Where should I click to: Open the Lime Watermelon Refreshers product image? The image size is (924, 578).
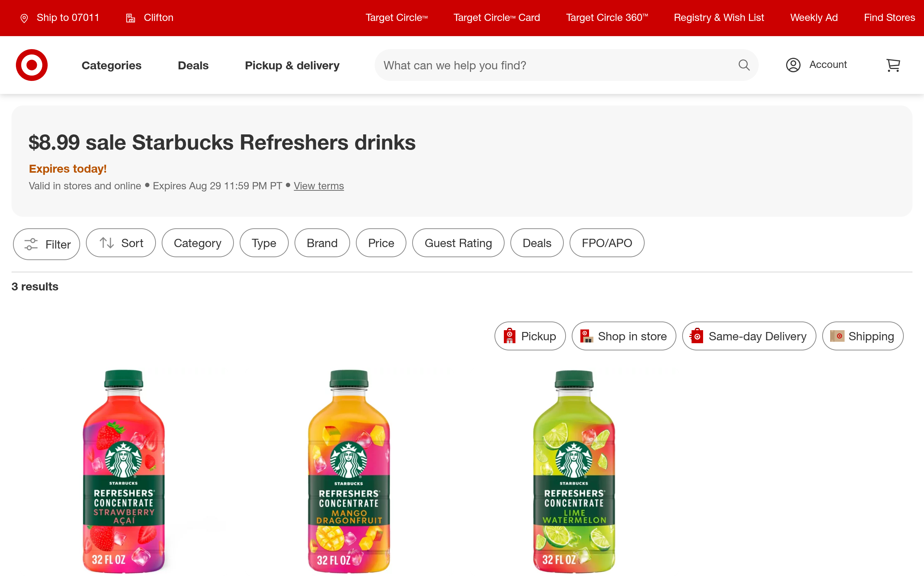(574, 471)
